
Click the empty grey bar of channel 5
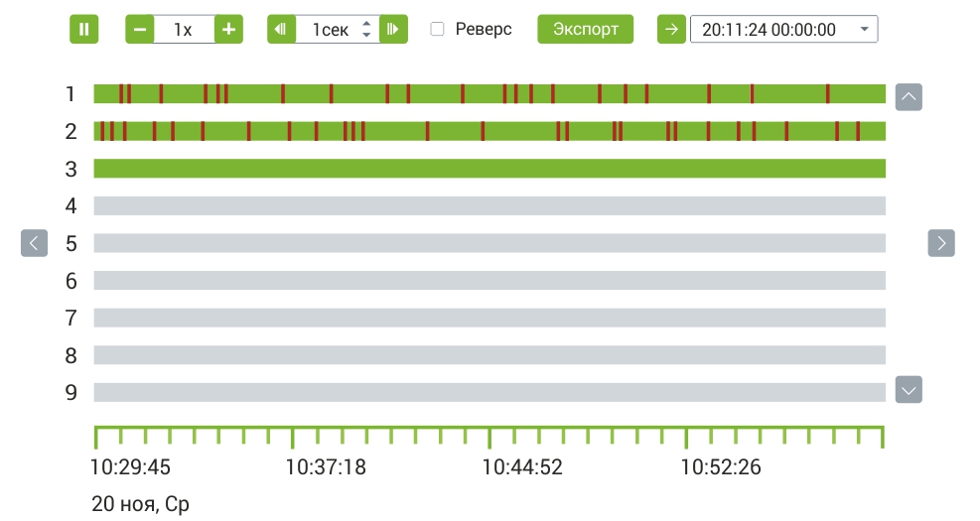tap(489, 243)
